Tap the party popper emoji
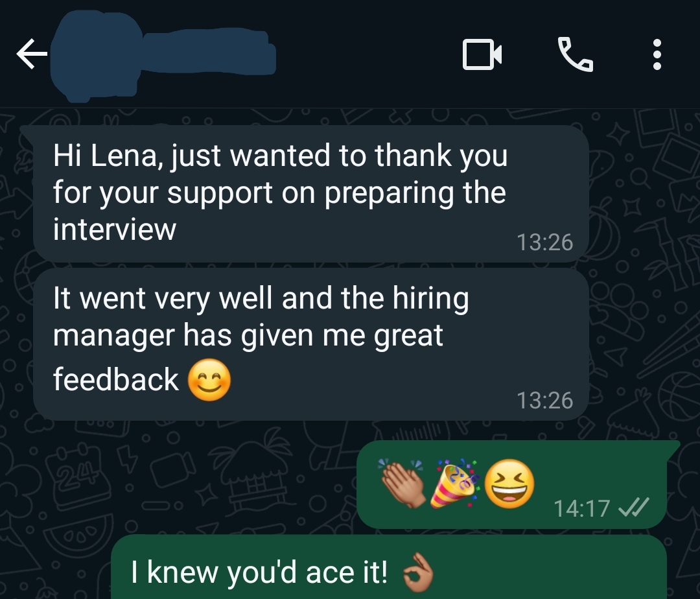The width and height of the screenshot is (700, 599). point(455,484)
